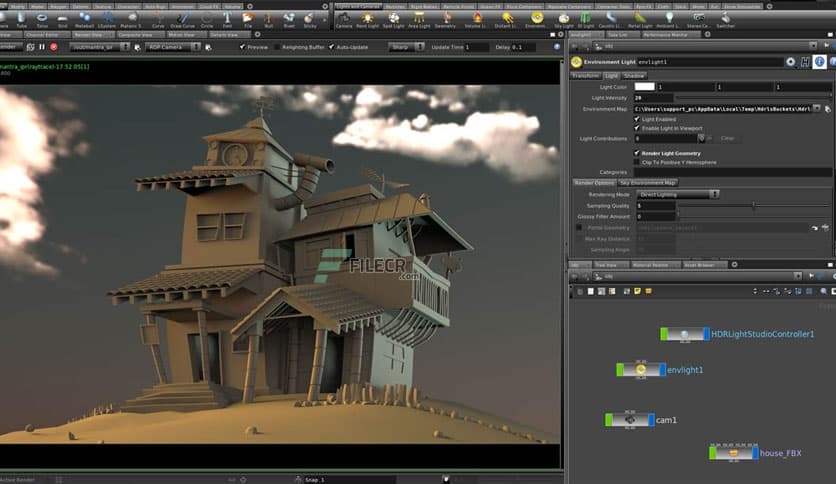Image resolution: width=836 pixels, height=484 pixels.
Task: Enable the Relighting Buffer checkbox
Action: click(x=277, y=47)
